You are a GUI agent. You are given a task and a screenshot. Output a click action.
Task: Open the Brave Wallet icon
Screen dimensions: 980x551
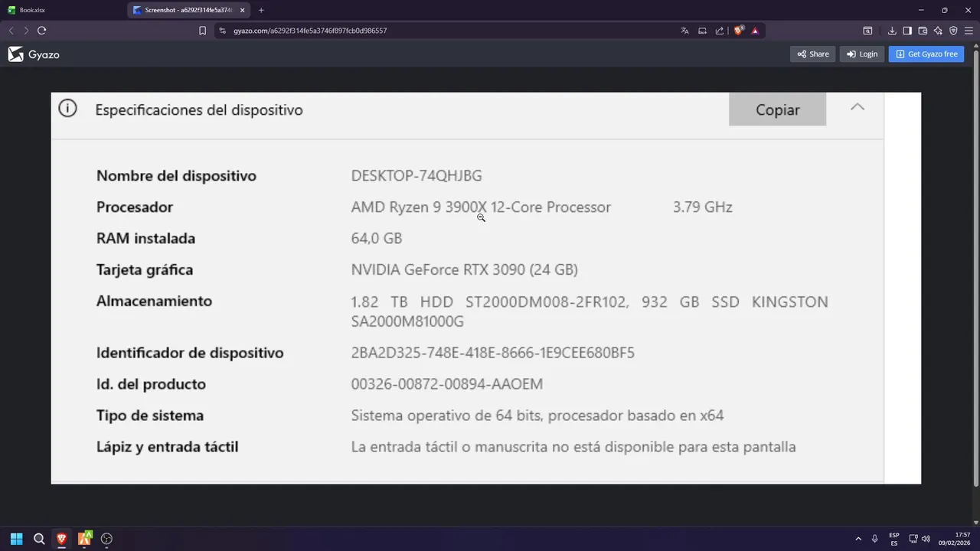point(923,31)
